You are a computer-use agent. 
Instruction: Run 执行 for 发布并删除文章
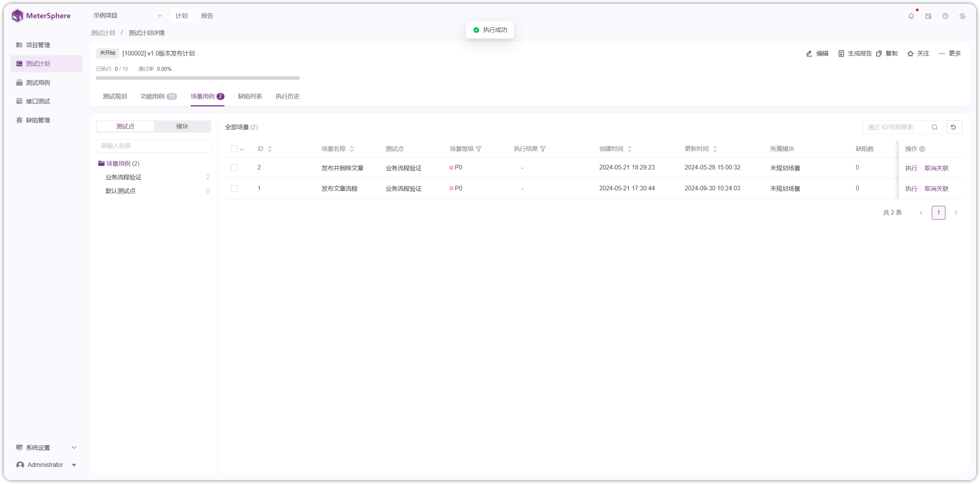[x=911, y=168]
